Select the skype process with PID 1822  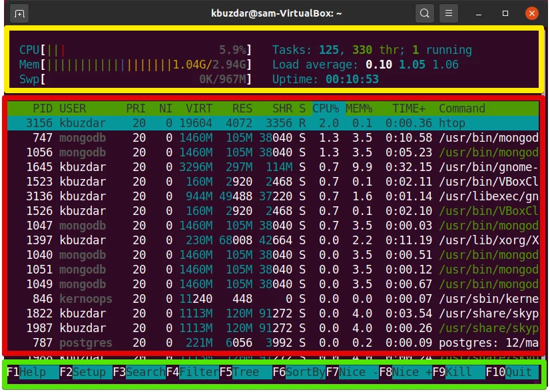click(x=273, y=313)
